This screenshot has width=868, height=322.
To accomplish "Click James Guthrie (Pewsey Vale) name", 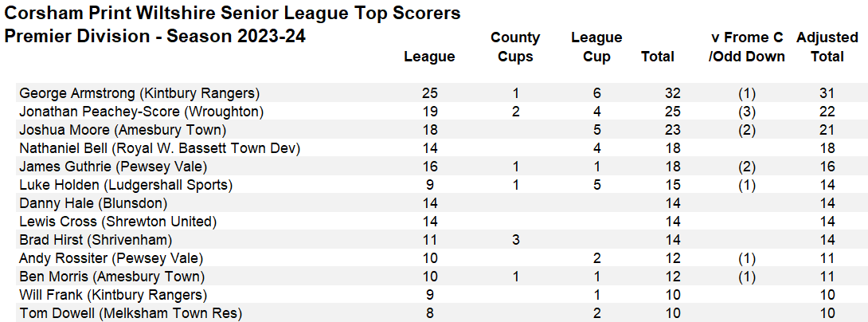I will coord(112,167).
